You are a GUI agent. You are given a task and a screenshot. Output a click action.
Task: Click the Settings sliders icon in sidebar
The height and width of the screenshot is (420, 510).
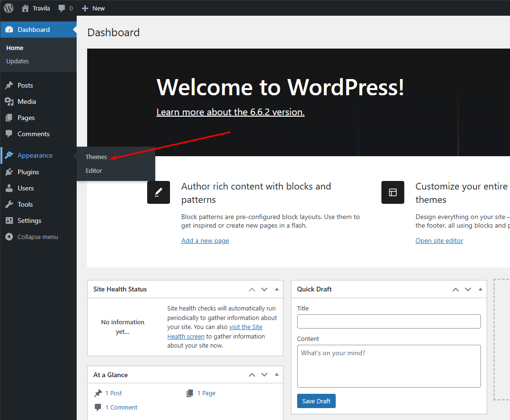pos(9,221)
